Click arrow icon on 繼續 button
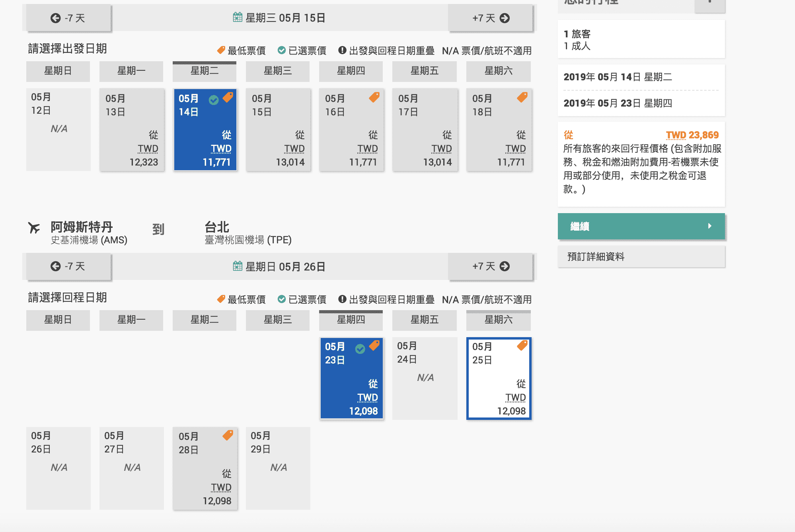Screen dimensions: 795x532 (x=710, y=226)
